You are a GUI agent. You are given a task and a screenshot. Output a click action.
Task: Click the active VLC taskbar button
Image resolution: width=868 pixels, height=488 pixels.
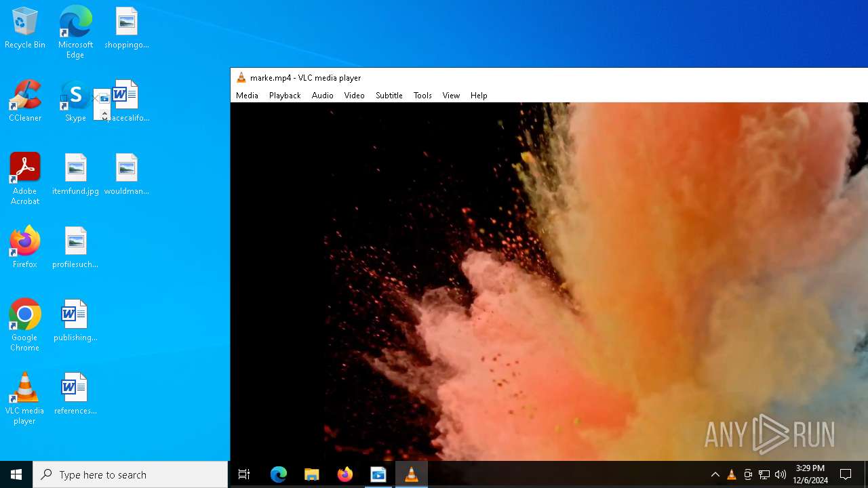[x=412, y=474]
